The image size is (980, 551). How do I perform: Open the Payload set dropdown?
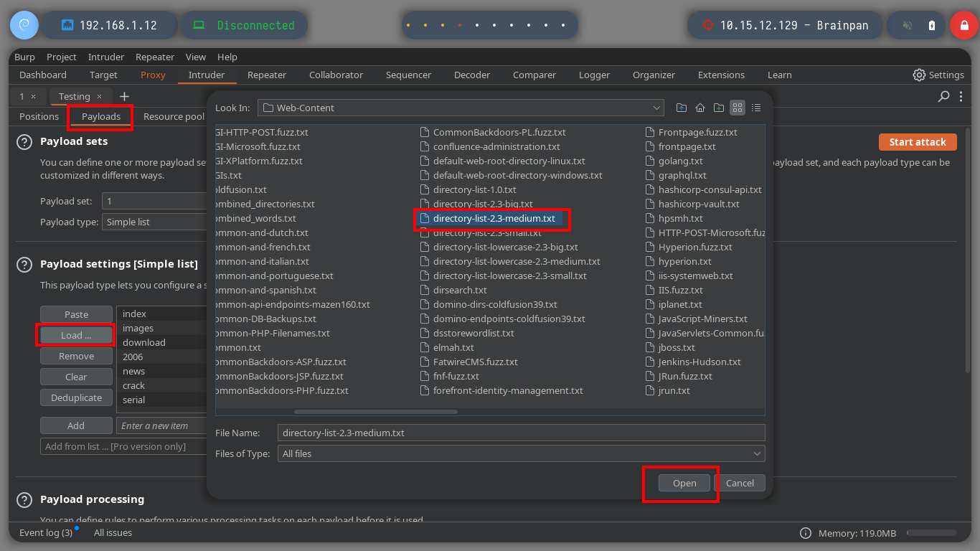[154, 202]
